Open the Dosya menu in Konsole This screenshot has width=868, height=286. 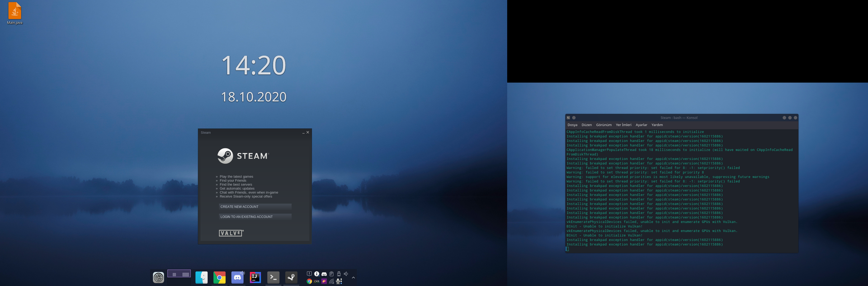[572, 125]
